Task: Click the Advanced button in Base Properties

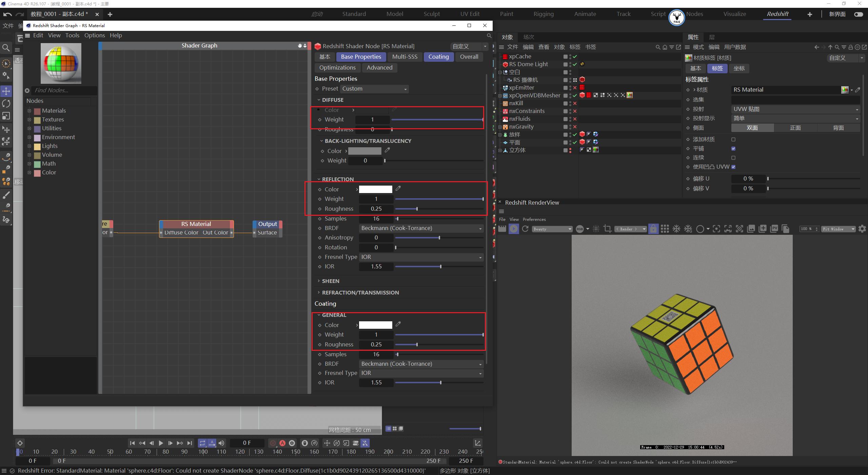Action: tap(379, 68)
